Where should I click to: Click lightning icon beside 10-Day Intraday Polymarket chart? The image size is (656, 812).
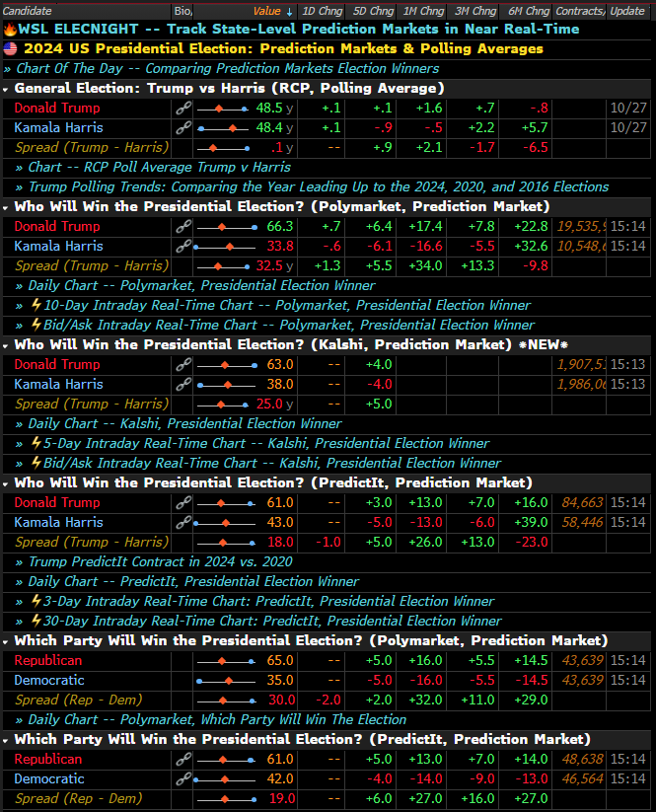(x=36, y=306)
